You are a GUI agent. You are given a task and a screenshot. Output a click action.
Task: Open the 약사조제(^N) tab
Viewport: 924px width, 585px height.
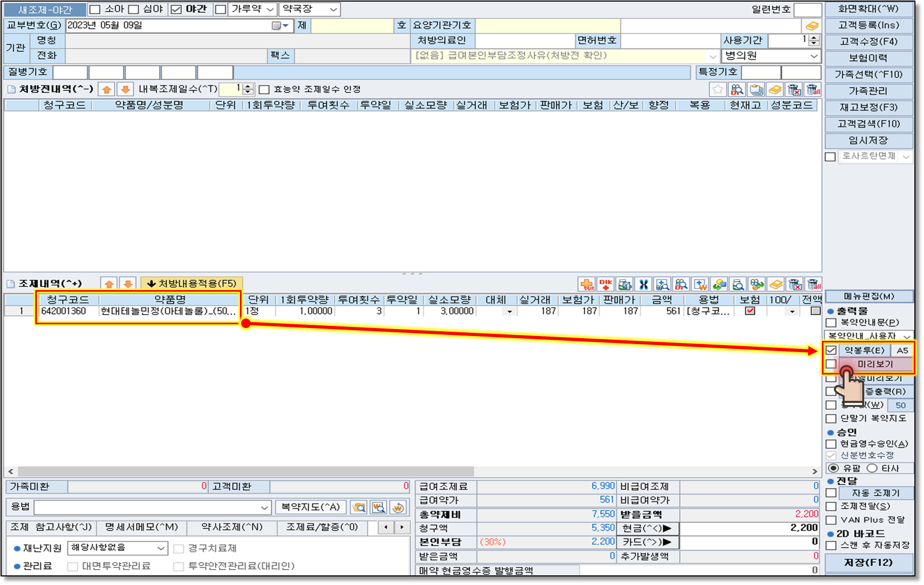[232, 527]
